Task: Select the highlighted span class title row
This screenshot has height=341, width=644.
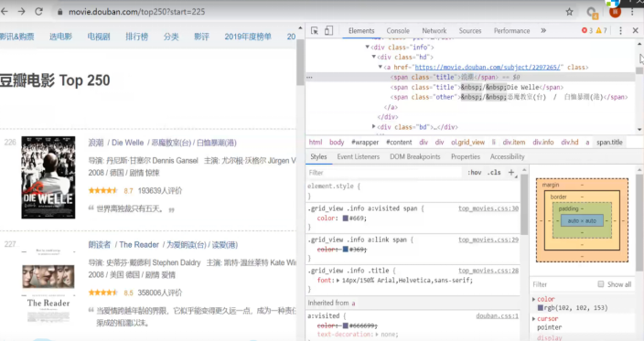Action: [470, 77]
